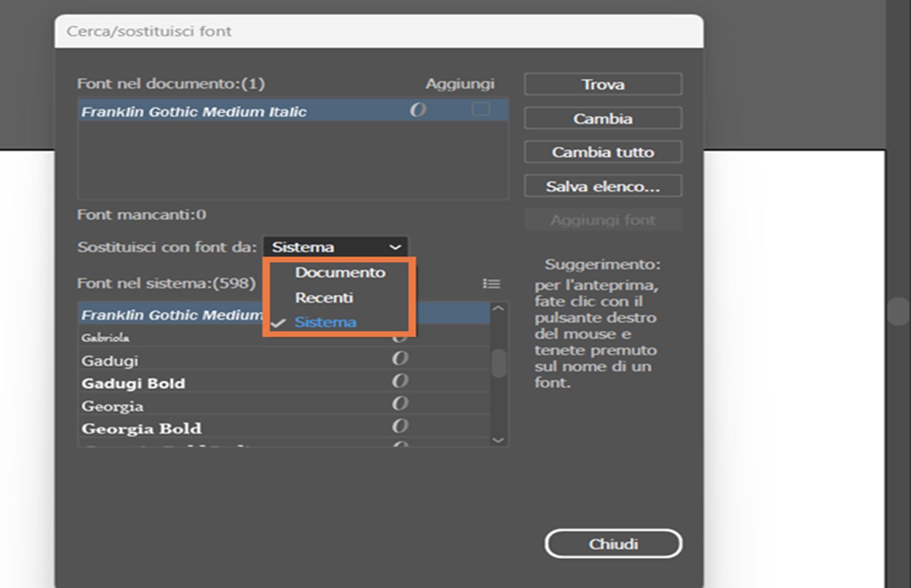Viewport: 911px width, 588px height.
Task: Click the OpenType icon in regular Georgia row
Action: click(400, 404)
